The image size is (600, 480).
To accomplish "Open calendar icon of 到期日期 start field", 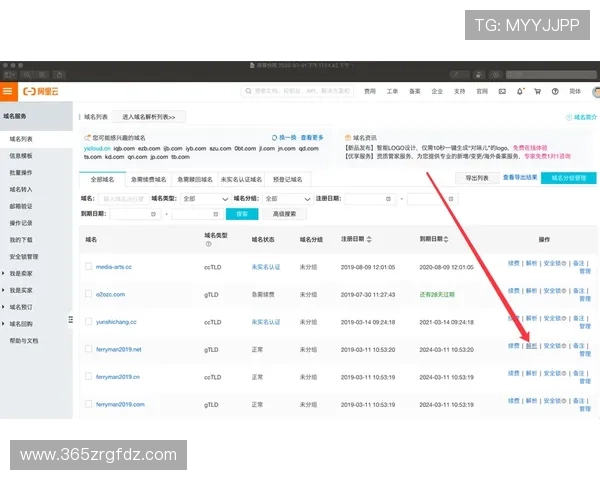I will point(153,214).
